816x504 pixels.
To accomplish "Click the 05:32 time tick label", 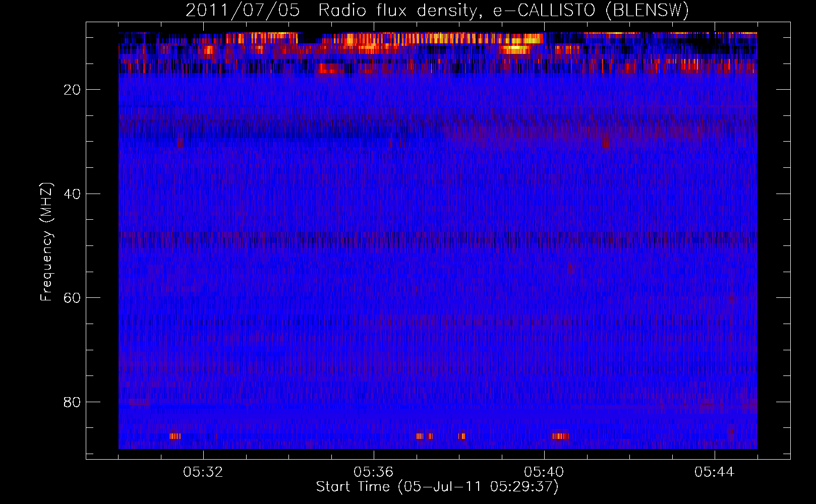I will [203, 472].
